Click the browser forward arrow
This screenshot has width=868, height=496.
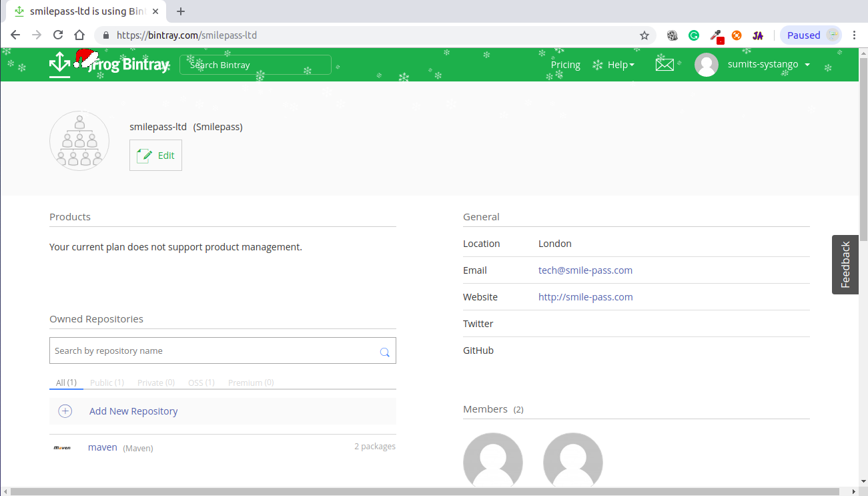[37, 35]
